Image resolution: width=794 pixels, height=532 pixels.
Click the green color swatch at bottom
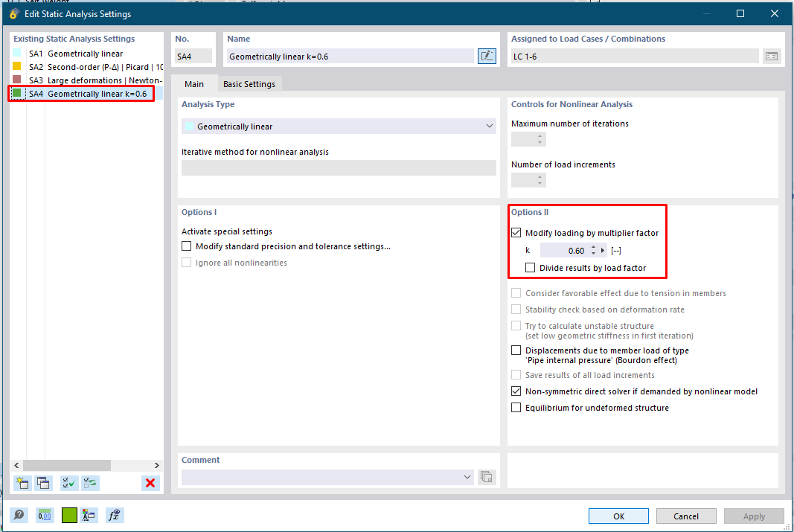(69, 516)
